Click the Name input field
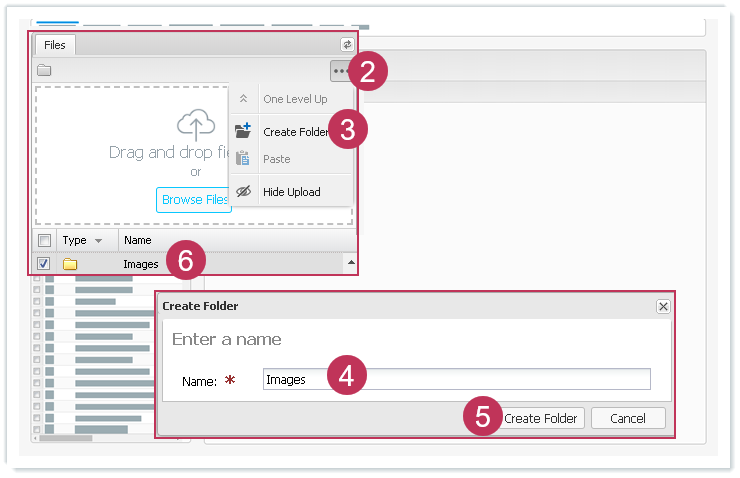The image size is (740, 478). pyautogui.click(x=456, y=380)
